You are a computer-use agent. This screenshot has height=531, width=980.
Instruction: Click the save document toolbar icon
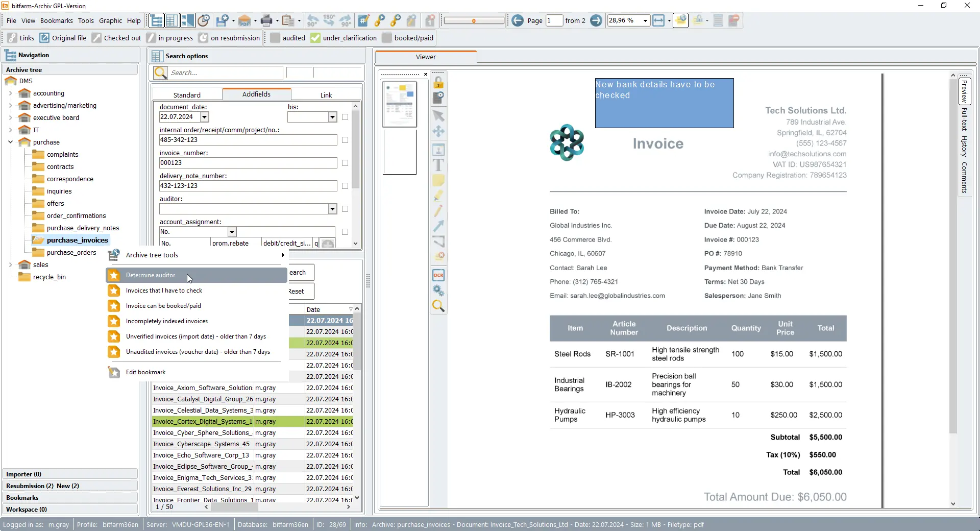tap(222, 20)
